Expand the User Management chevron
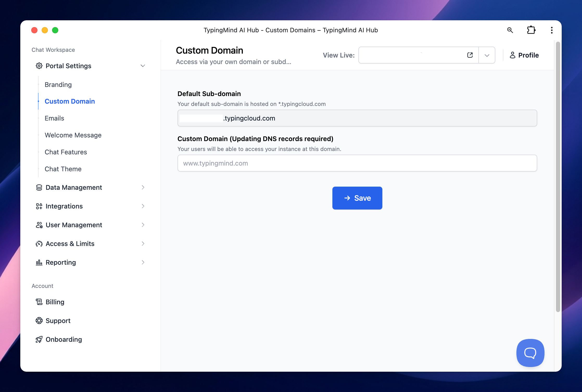The width and height of the screenshot is (582, 392). [143, 225]
